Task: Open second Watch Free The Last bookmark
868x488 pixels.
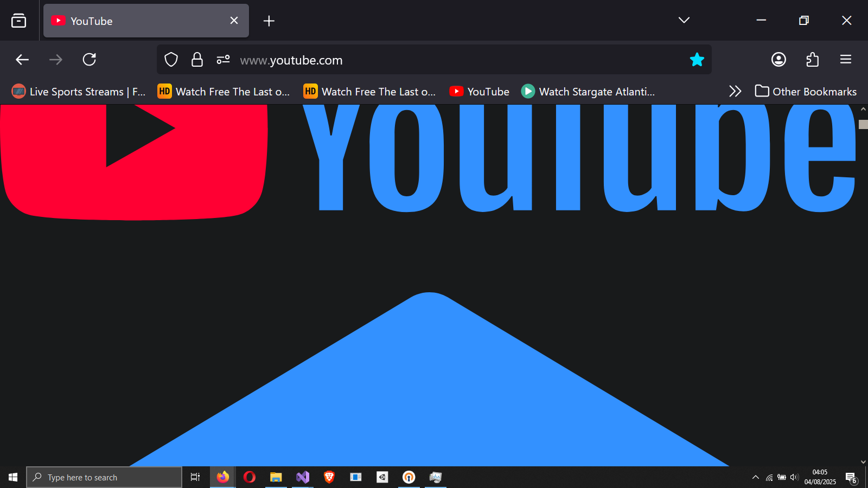Action: pyautogui.click(x=370, y=92)
